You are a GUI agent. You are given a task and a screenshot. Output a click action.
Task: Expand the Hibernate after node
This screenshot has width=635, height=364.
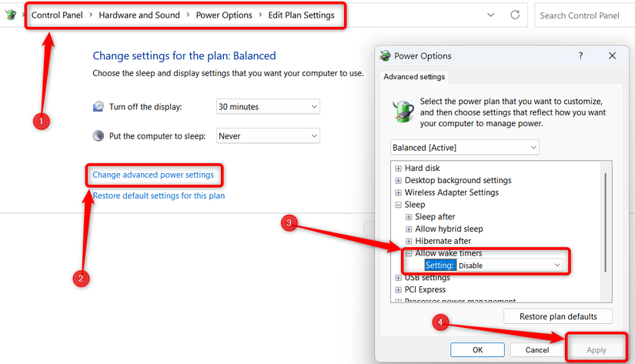(x=409, y=241)
